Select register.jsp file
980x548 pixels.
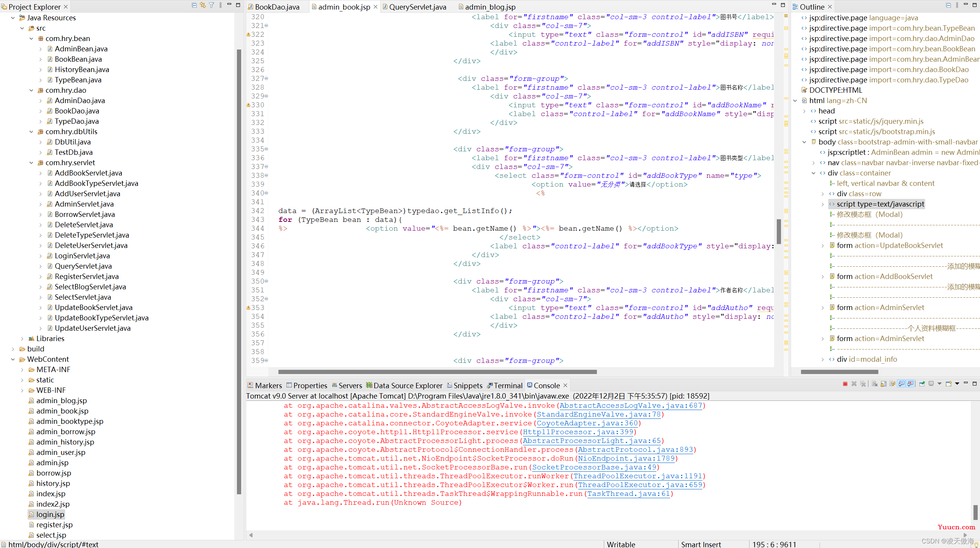click(54, 525)
